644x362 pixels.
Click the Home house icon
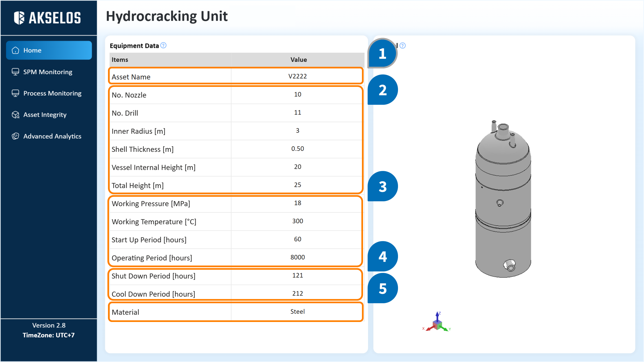(15, 50)
